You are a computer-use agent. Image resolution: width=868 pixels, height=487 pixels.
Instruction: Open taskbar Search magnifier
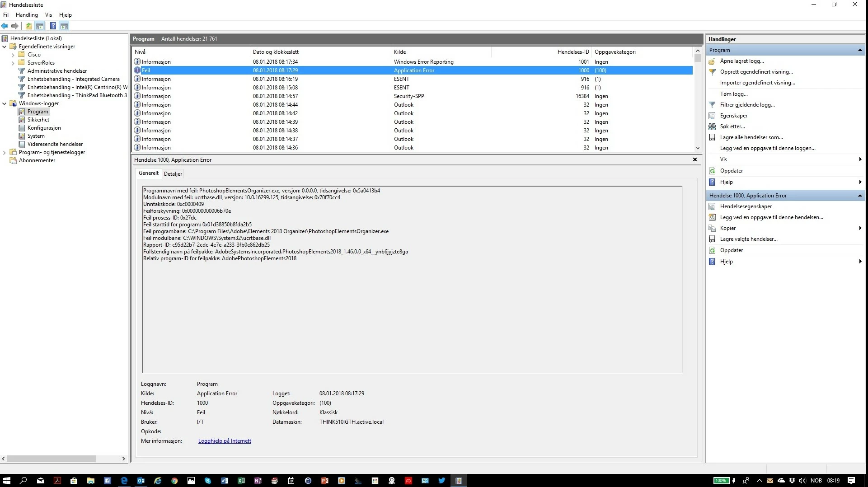tap(23, 481)
